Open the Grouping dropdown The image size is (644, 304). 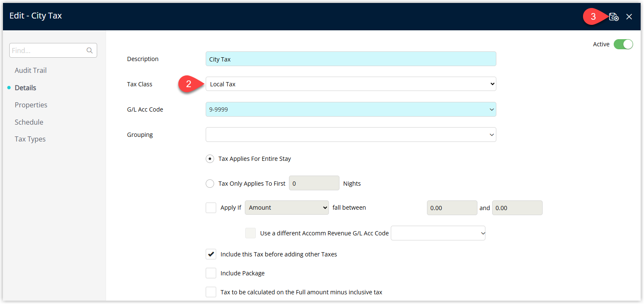point(351,135)
